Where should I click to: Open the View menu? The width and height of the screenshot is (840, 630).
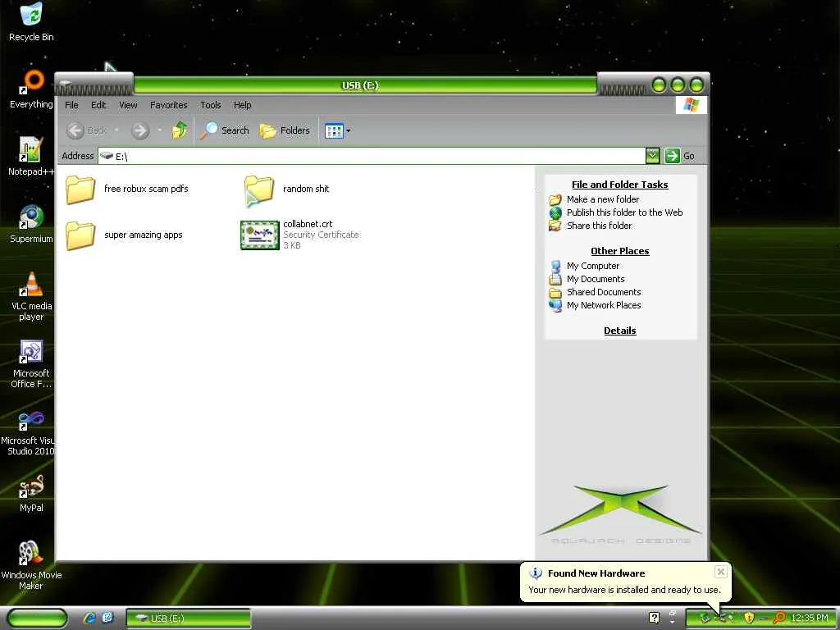tap(128, 105)
